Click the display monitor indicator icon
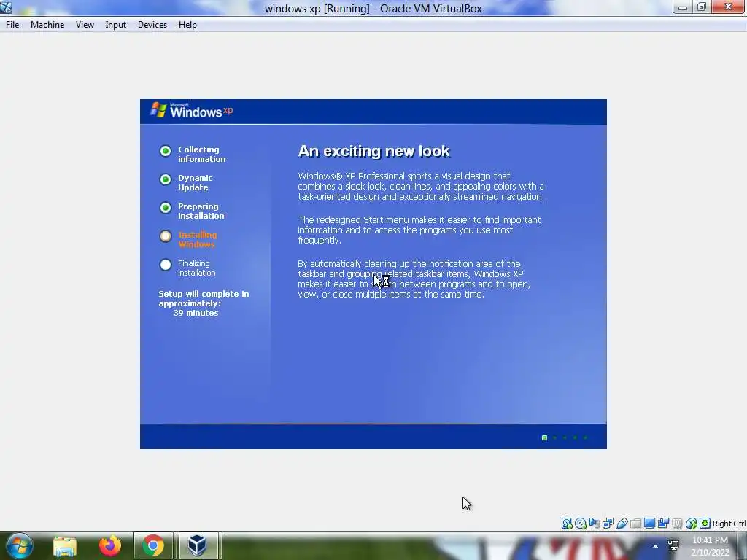The height and width of the screenshot is (560, 747). click(649, 524)
